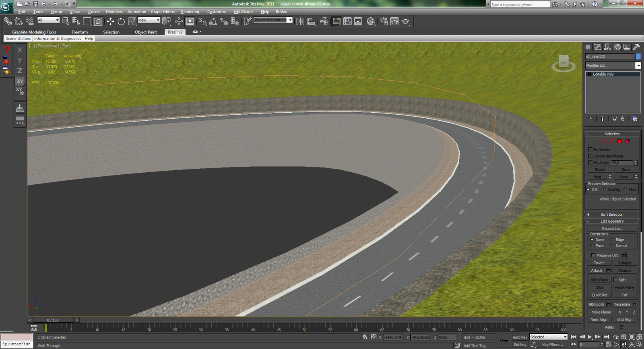This screenshot has width=644, height=349.
Task: Toggle Percent Snap icon
Action: (x=224, y=21)
